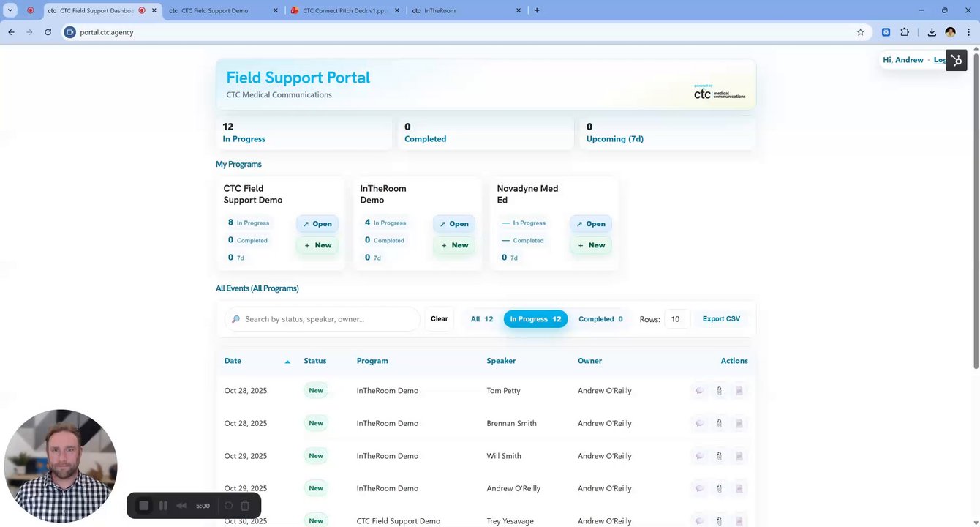Click the speaker name Trey Yesavage
The width and height of the screenshot is (980, 527).
coord(510,521)
